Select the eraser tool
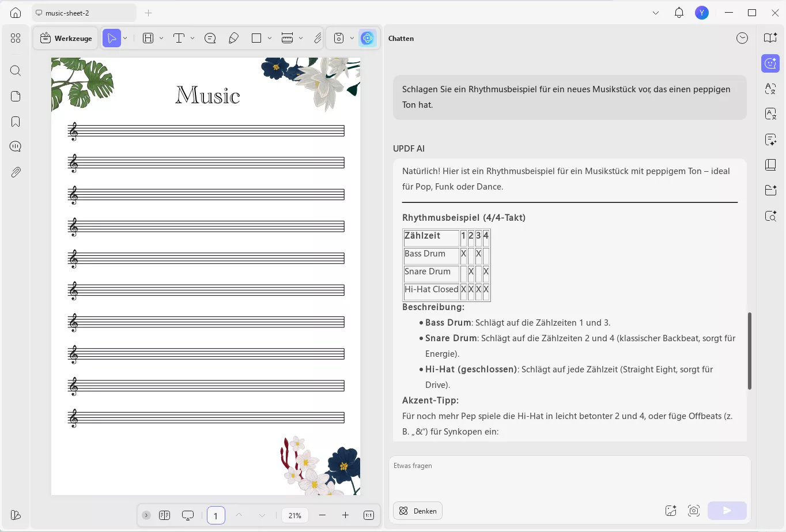 233,38
